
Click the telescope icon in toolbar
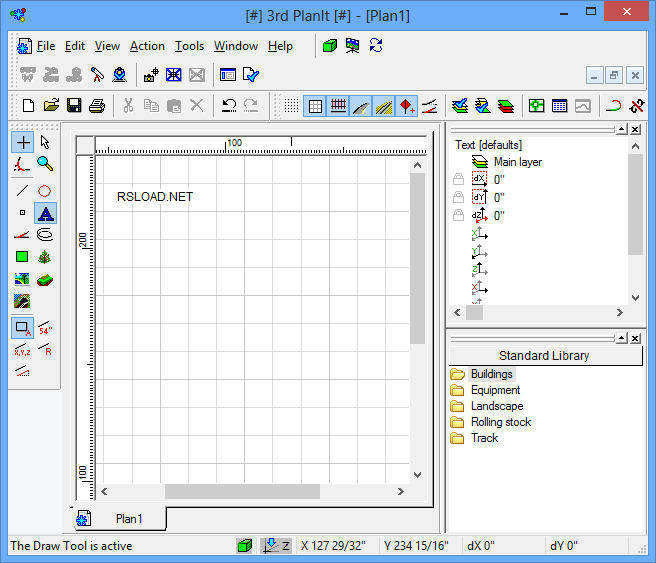pos(97,75)
